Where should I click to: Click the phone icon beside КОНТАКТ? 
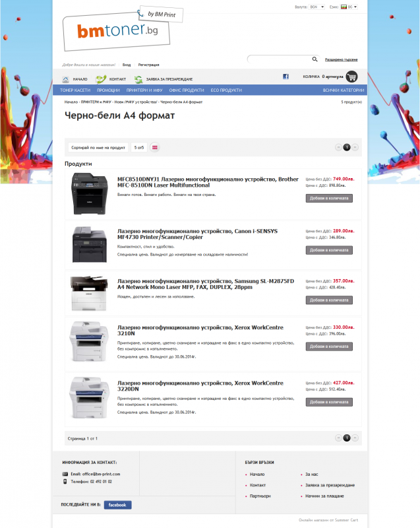point(100,79)
